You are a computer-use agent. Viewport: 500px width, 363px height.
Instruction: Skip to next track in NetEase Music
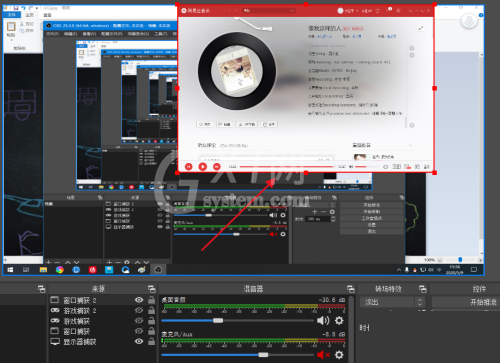click(x=216, y=166)
